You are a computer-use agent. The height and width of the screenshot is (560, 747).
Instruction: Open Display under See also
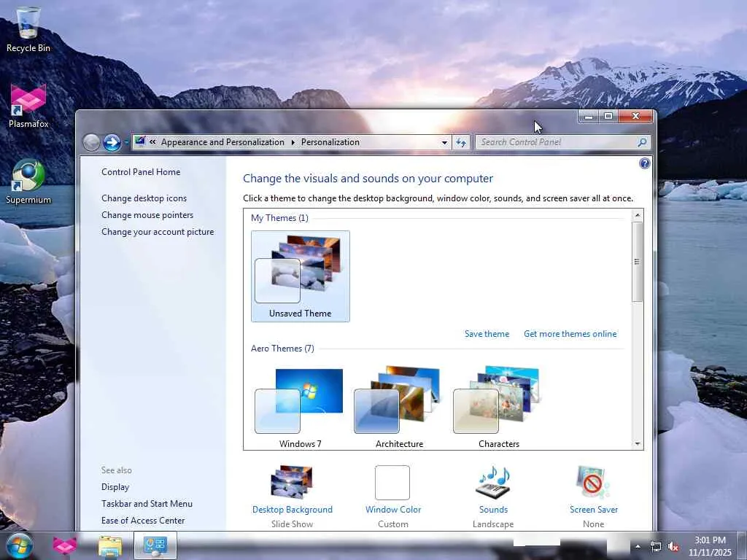(x=115, y=486)
